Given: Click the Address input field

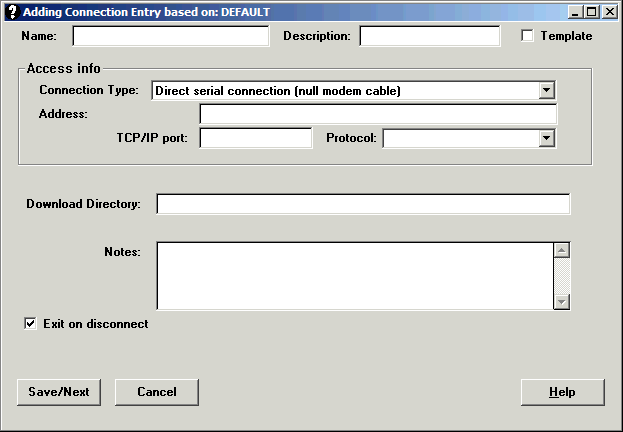Looking at the screenshot, I should tap(377, 114).
